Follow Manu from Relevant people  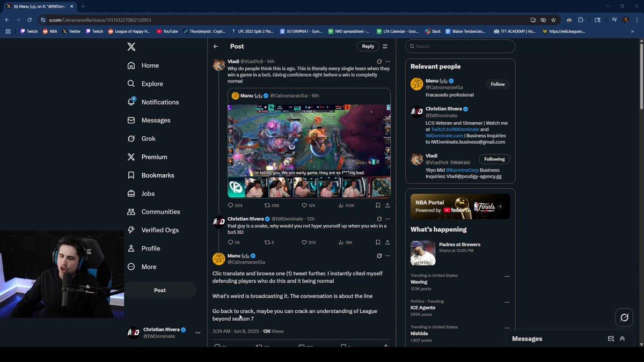497,84
